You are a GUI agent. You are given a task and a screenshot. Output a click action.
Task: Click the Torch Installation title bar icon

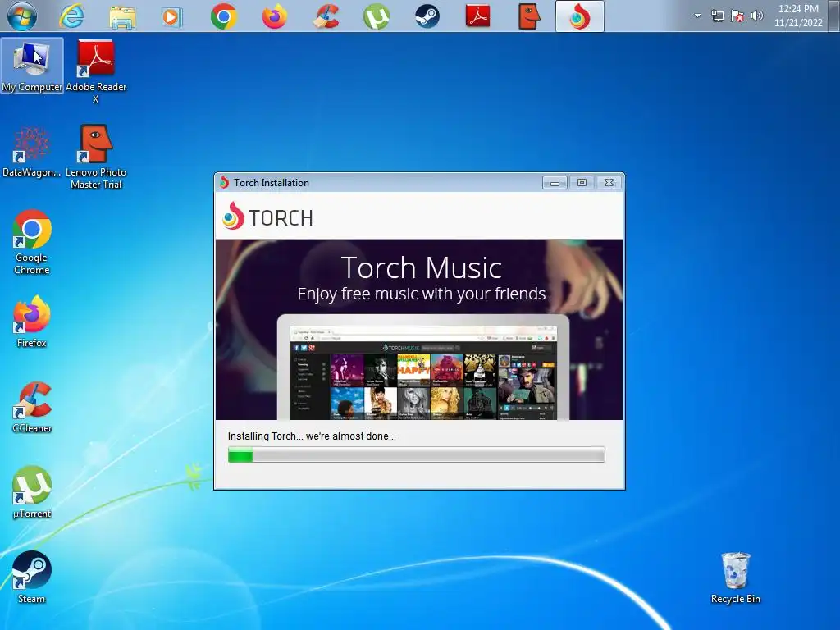(224, 183)
